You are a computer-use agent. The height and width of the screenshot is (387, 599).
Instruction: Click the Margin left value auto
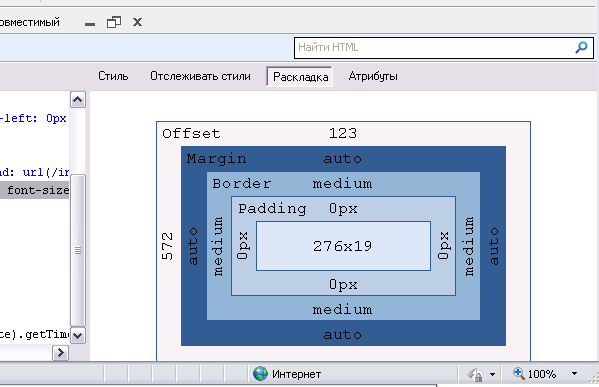pos(193,246)
